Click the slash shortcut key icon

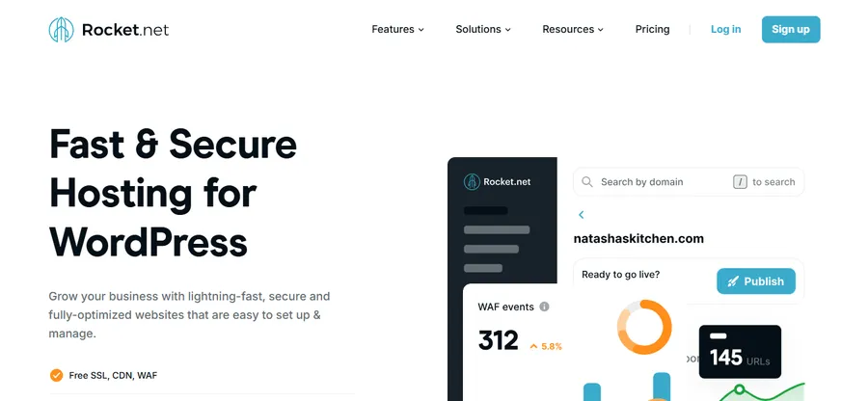click(740, 182)
